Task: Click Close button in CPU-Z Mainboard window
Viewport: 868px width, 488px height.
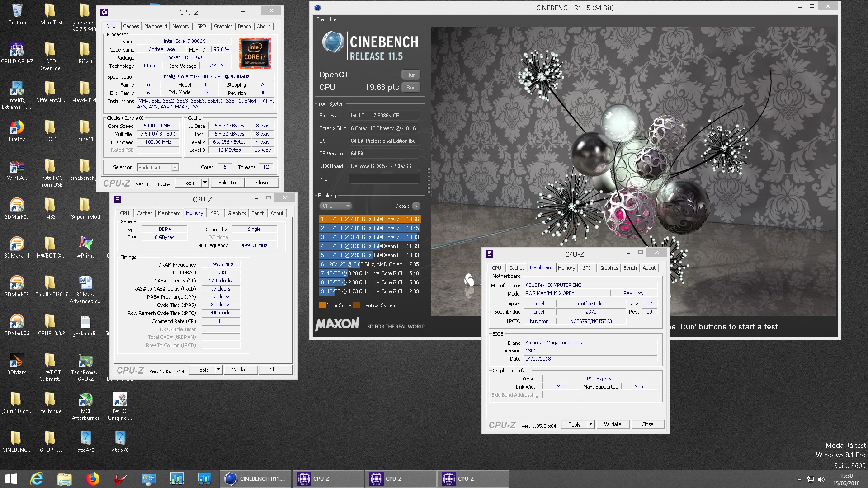Action: (x=647, y=424)
